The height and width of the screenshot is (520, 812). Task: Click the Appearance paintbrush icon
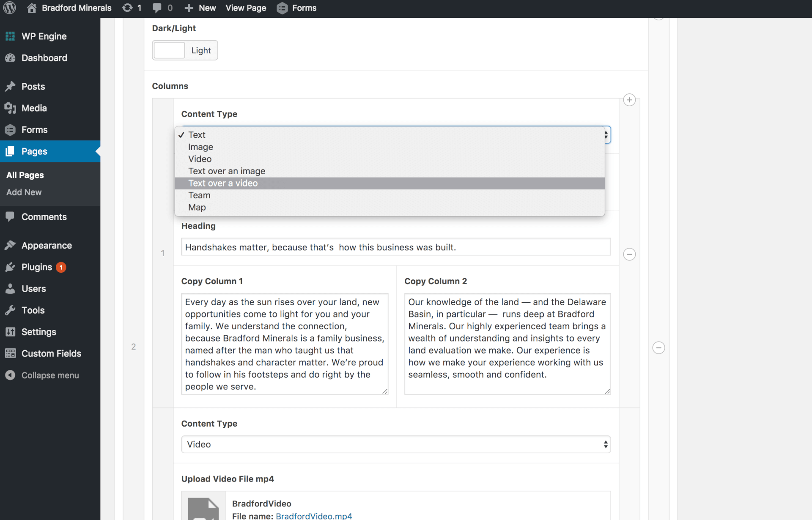(x=10, y=246)
